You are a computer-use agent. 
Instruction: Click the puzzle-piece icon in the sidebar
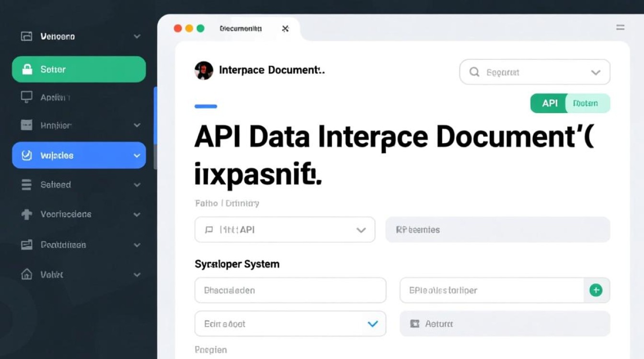27,214
